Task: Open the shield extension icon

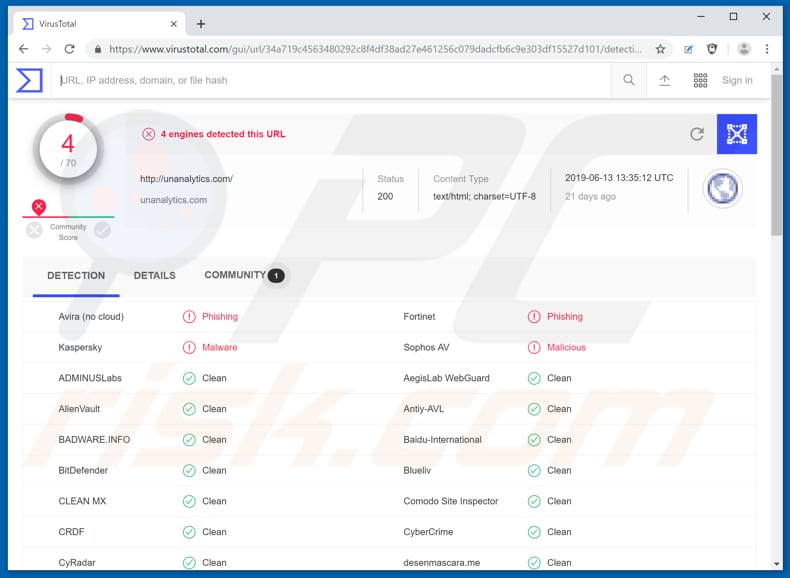Action: tap(712, 49)
